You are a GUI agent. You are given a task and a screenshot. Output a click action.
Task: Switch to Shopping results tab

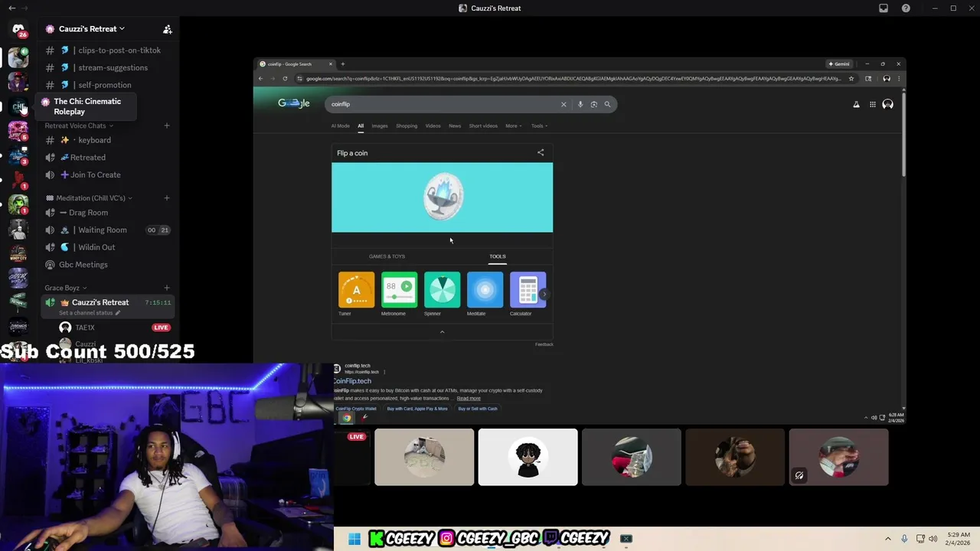point(407,126)
